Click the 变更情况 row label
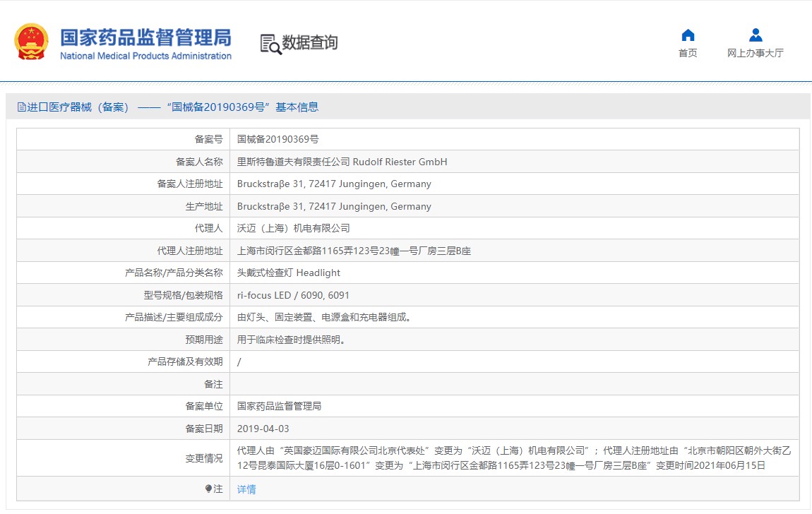812x514 pixels. point(204,458)
